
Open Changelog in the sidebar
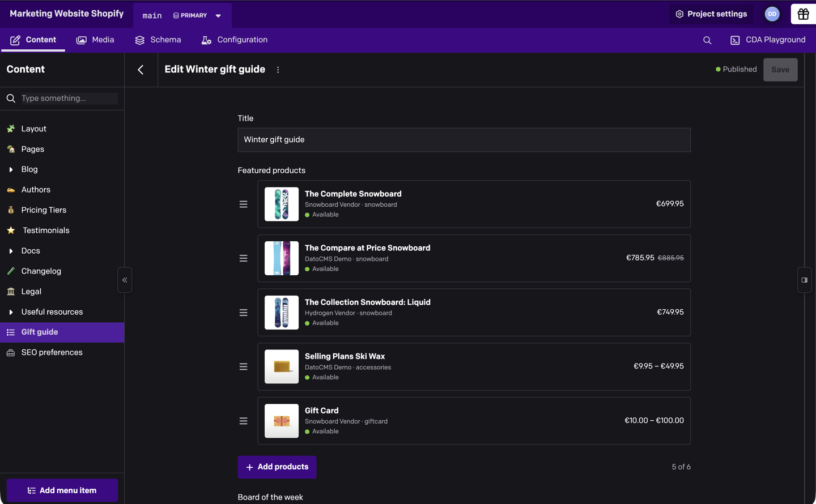click(x=62, y=271)
